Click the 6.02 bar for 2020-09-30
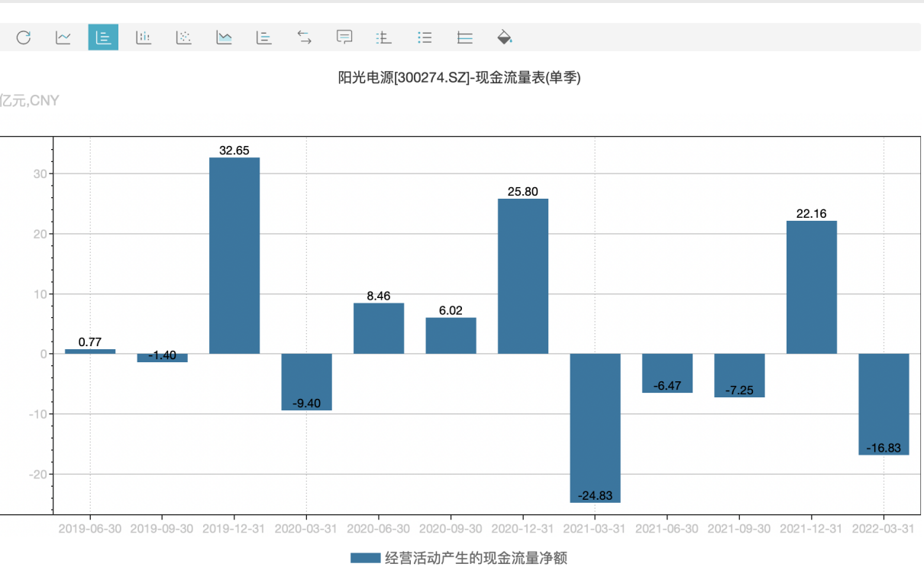This screenshot has width=924, height=580. click(x=451, y=335)
